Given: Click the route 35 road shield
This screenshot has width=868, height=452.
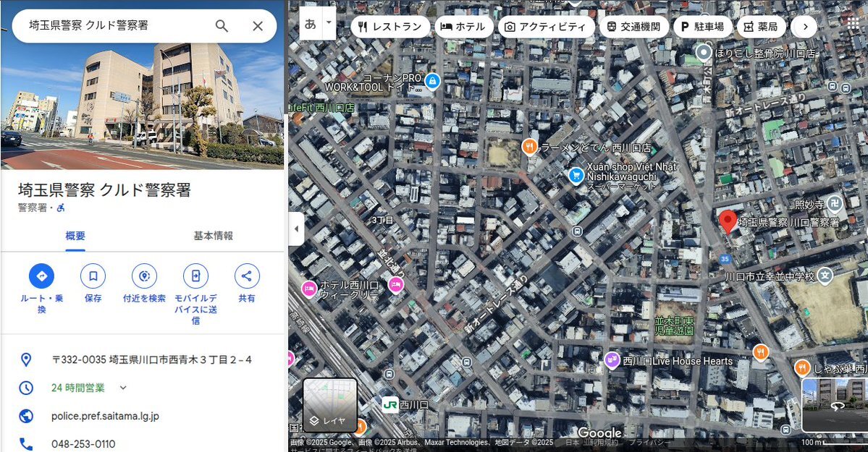Looking at the screenshot, I should [725, 259].
